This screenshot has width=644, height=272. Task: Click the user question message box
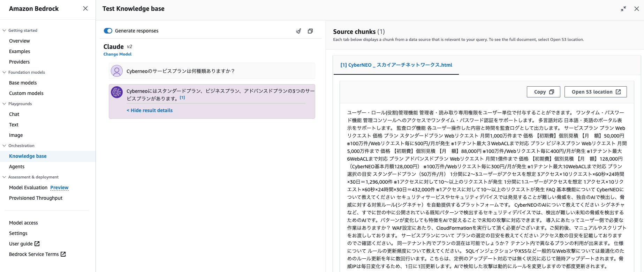pyautogui.click(x=212, y=71)
